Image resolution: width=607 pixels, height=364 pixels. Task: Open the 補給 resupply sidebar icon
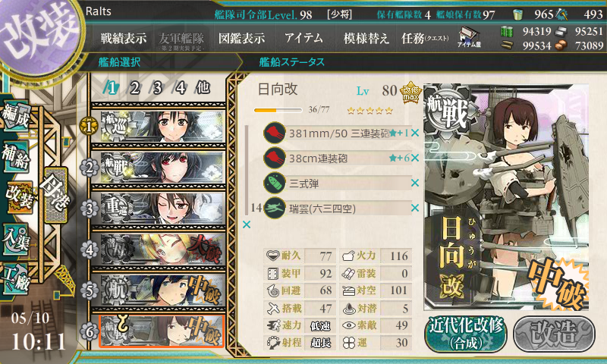16,155
